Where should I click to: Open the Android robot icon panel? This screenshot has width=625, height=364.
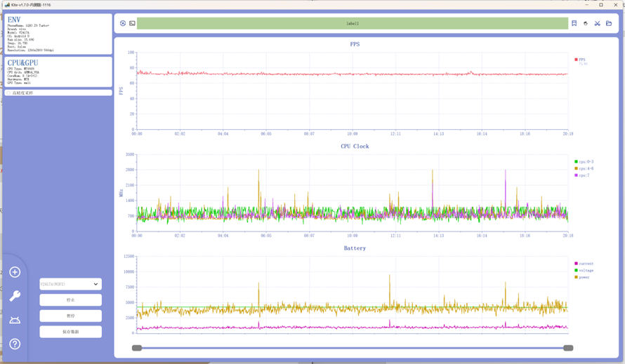click(x=15, y=321)
